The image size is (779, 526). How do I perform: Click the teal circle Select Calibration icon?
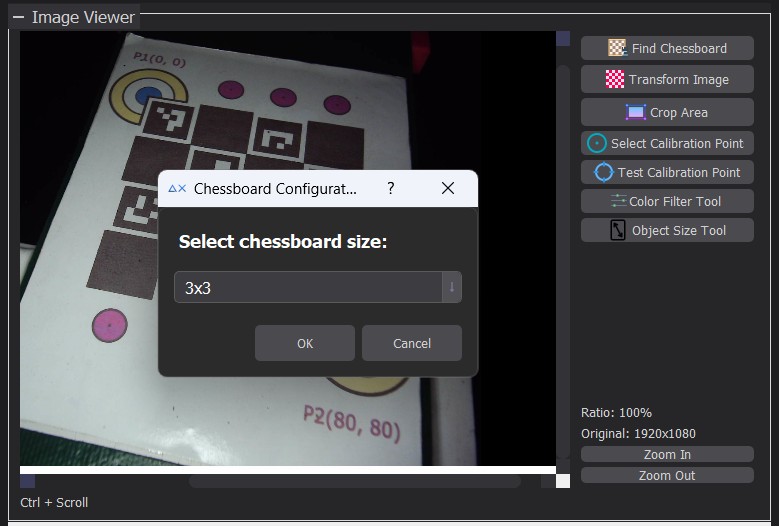pyautogui.click(x=597, y=144)
